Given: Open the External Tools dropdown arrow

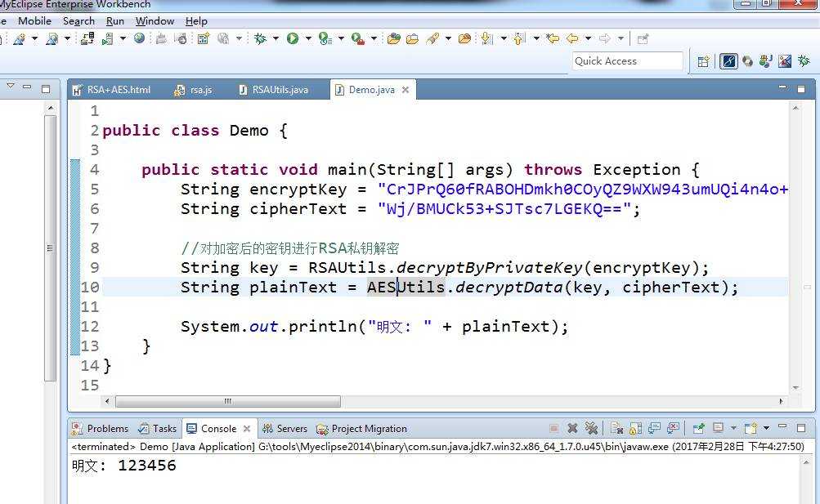Looking at the screenshot, I should coord(374,38).
